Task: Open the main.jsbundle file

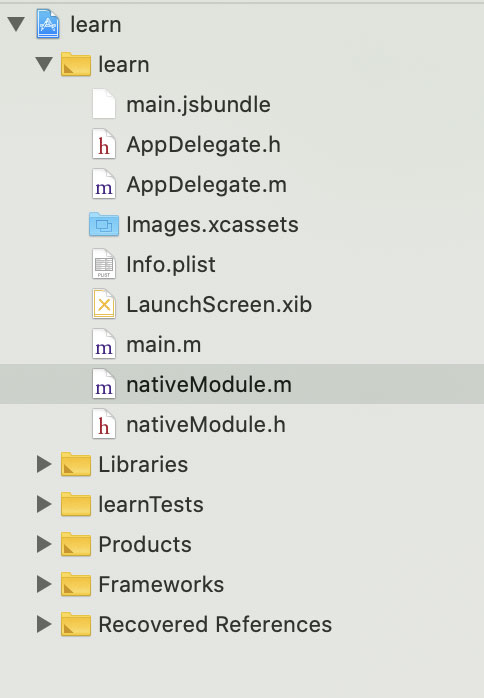Action: point(198,105)
